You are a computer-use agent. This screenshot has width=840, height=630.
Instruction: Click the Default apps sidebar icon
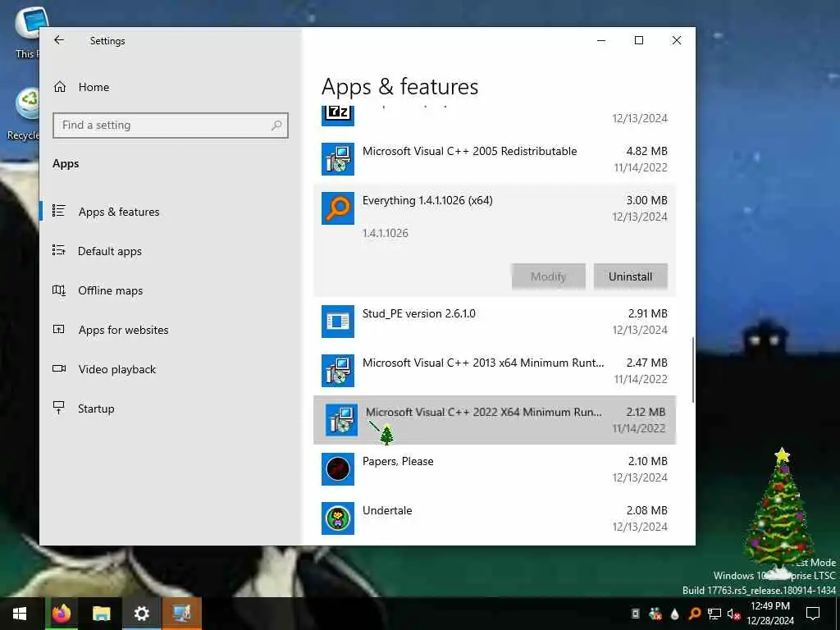coord(59,250)
